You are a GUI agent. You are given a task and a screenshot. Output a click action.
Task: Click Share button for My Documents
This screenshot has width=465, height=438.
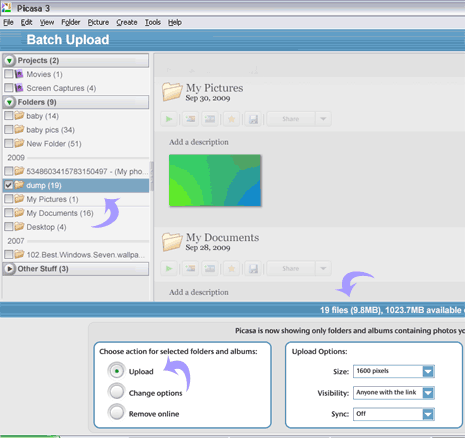pyautogui.click(x=291, y=269)
